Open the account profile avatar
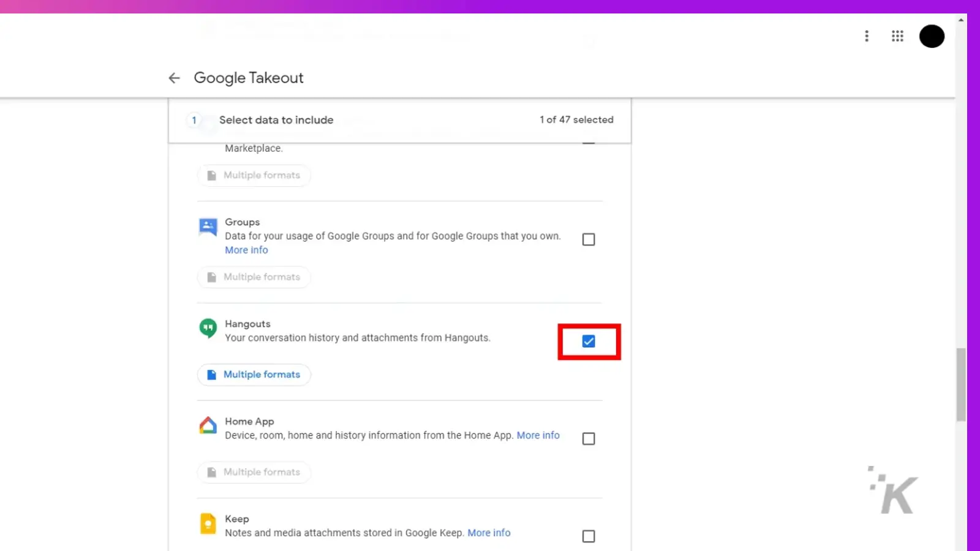 click(x=932, y=36)
